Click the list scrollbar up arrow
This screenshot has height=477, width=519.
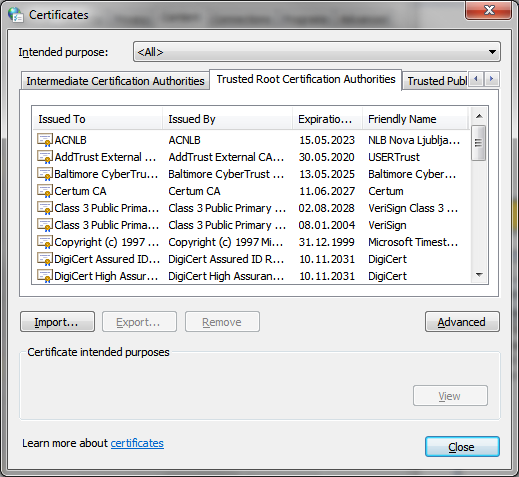(479, 116)
